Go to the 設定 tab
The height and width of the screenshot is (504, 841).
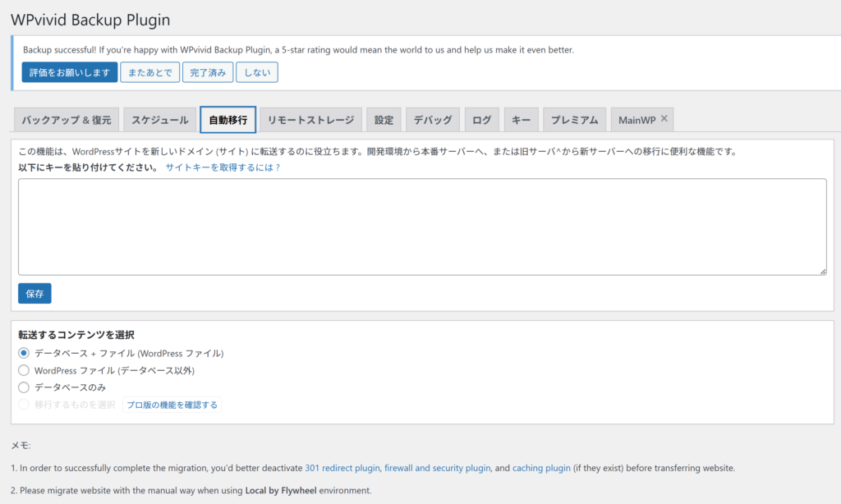click(384, 120)
